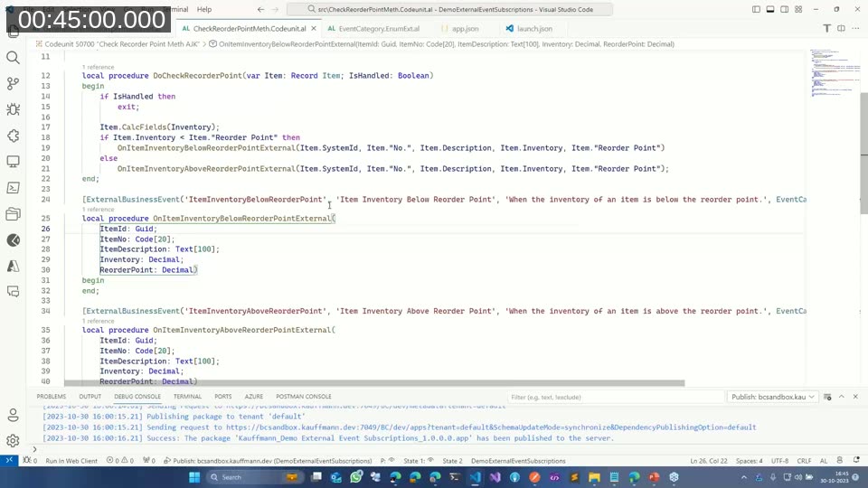Open the AZURE panel tab
This screenshot has height=488, width=868.
tap(253, 397)
